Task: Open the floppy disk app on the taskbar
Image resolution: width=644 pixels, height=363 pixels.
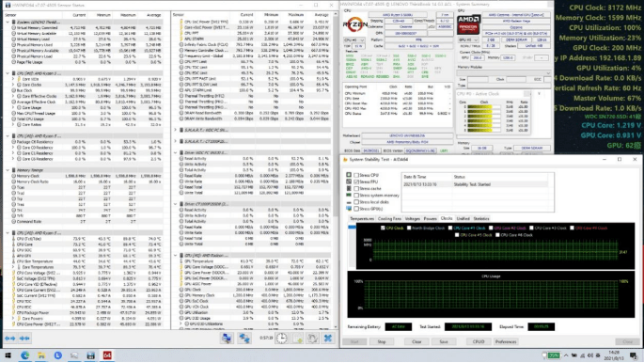Action: pyautogui.click(x=91, y=355)
